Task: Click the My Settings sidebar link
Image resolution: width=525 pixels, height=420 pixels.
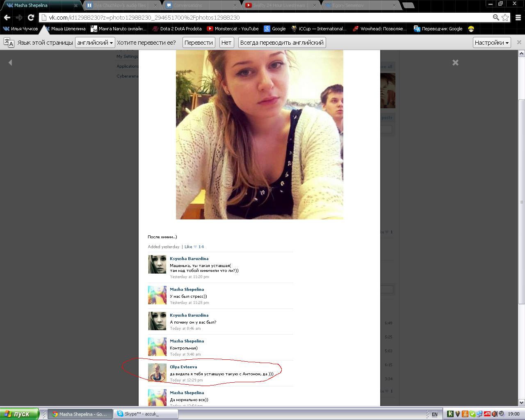Action: click(x=127, y=57)
